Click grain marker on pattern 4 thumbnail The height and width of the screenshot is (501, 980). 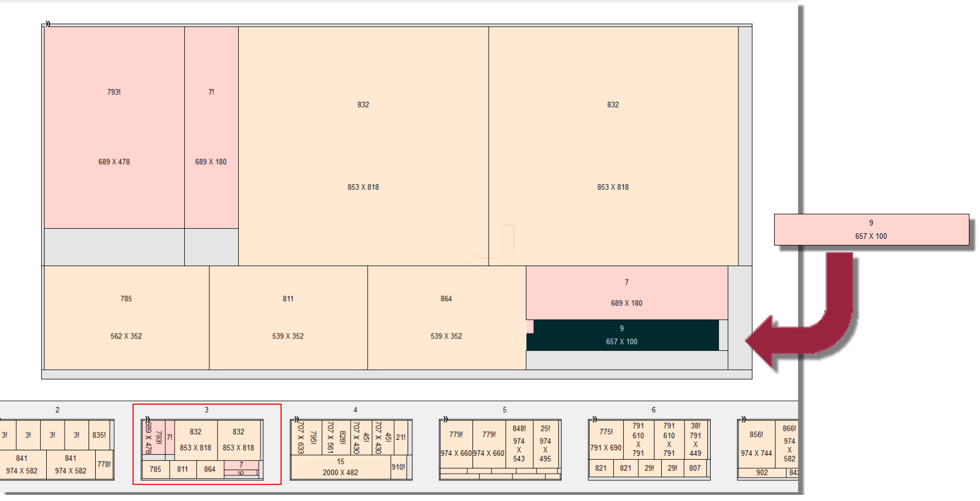click(296, 419)
